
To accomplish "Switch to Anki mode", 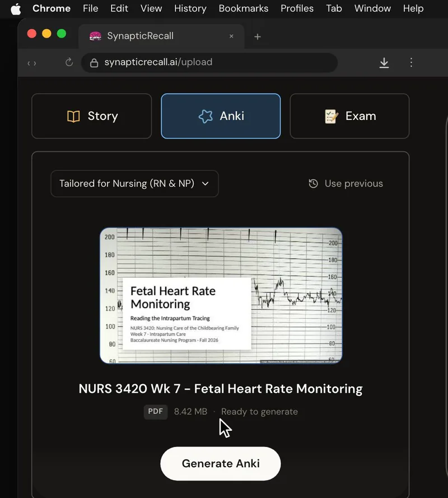I will click(221, 116).
